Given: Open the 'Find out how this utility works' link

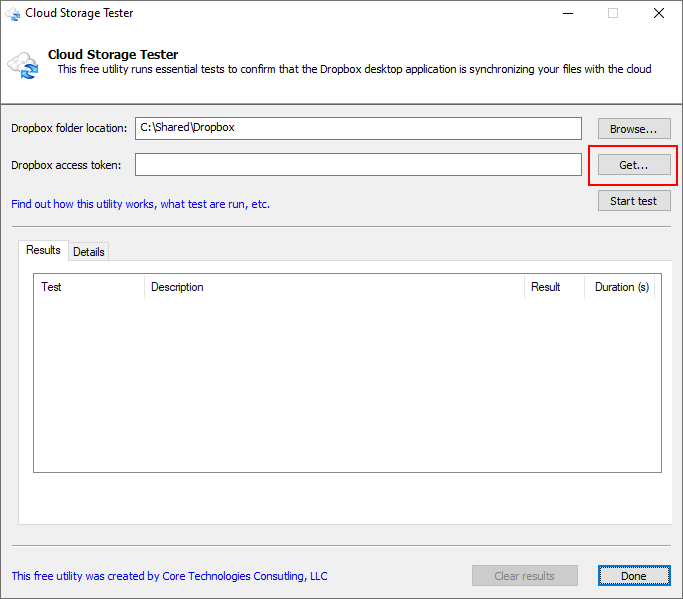Looking at the screenshot, I should pos(141,204).
